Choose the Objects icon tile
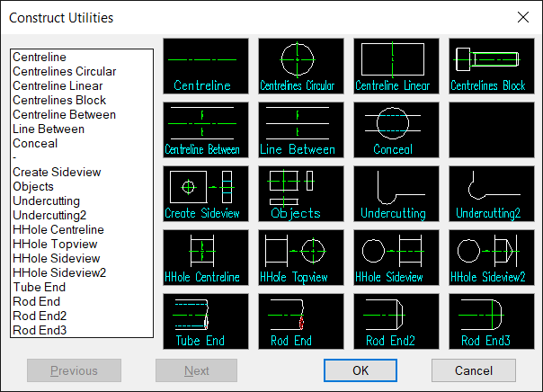This screenshot has height=392, width=543. click(301, 194)
